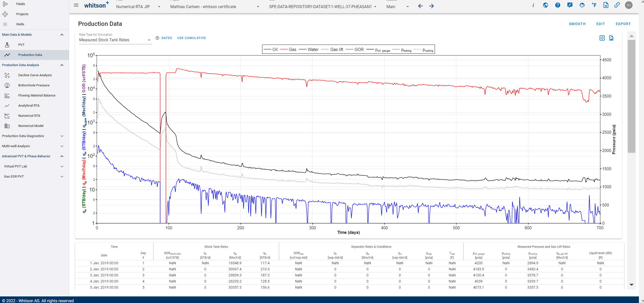Toggle the Oil series in legend
Image resolution: width=644 pixels, height=303 pixels.
tap(270, 49)
